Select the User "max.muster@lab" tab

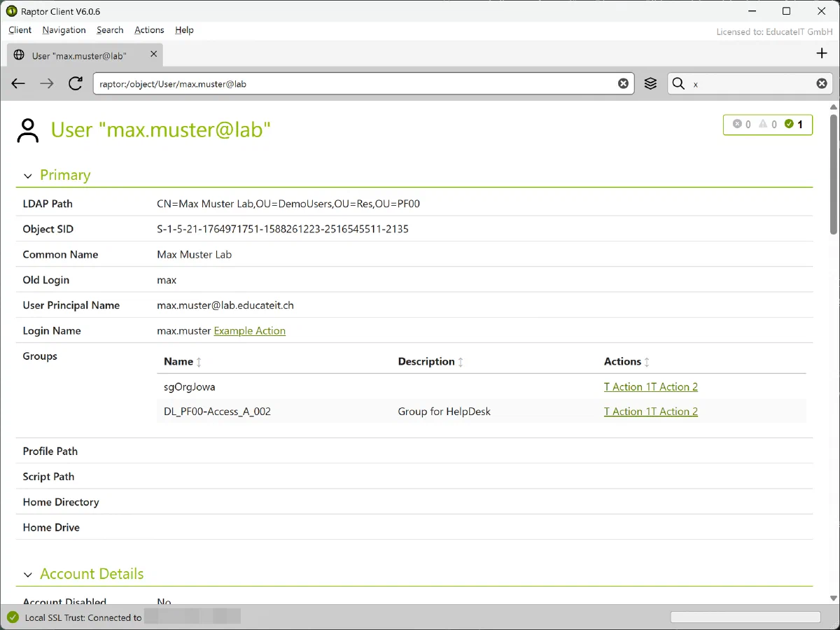point(85,55)
